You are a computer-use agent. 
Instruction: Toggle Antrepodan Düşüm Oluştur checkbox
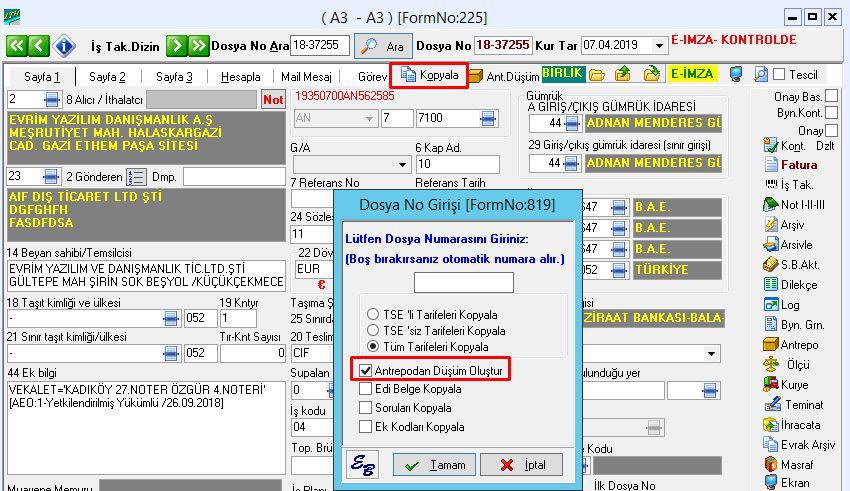(367, 370)
